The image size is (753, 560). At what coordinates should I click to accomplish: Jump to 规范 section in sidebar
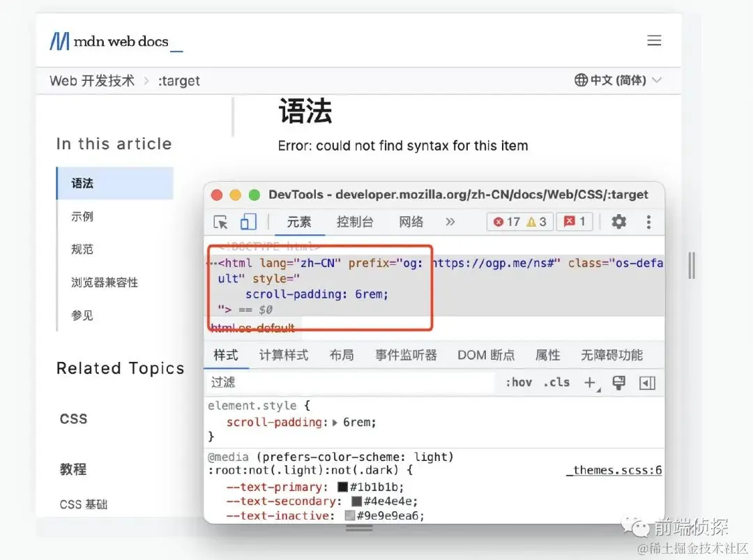click(x=82, y=249)
